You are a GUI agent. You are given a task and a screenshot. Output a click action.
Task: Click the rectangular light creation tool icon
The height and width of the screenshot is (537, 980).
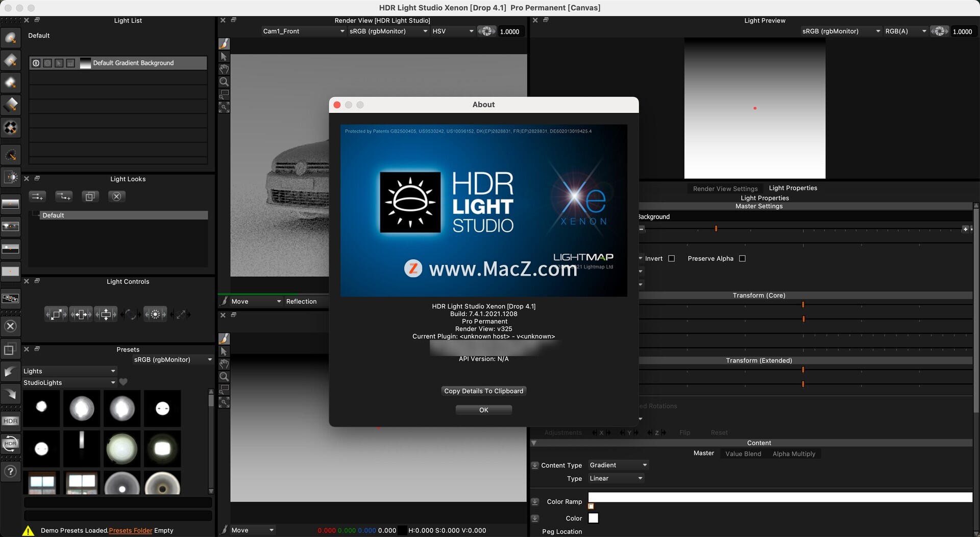click(x=11, y=60)
